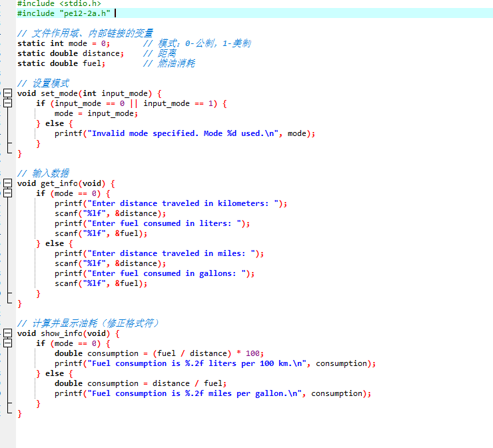Image resolution: width=493 pixels, height=448 pixels.
Task: Click the 距离 comment after distance
Action: coord(160,53)
